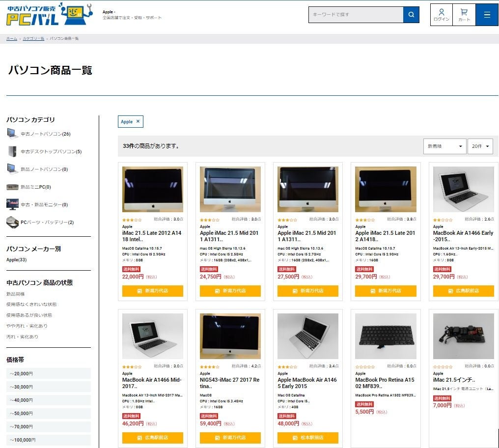Select price range ～100,000円
499x448 pixels.
pyautogui.click(x=48, y=440)
